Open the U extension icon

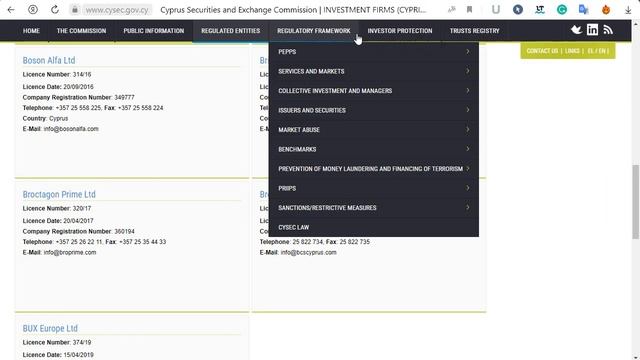(x=496, y=9)
